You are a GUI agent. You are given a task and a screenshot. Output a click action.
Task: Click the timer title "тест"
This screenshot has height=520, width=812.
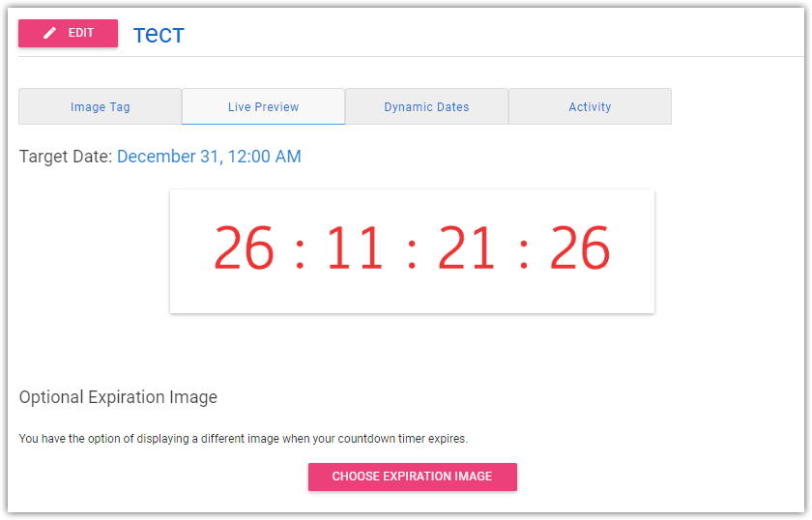coord(159,34)
